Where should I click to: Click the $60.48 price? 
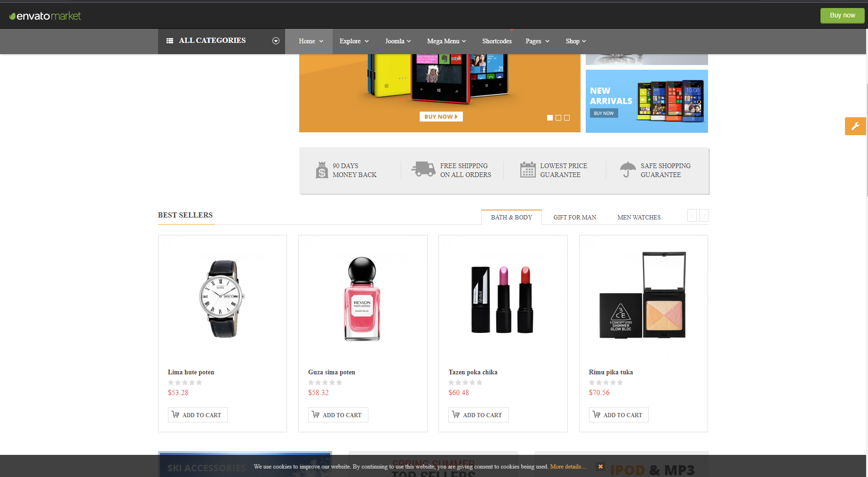[459, 393]
